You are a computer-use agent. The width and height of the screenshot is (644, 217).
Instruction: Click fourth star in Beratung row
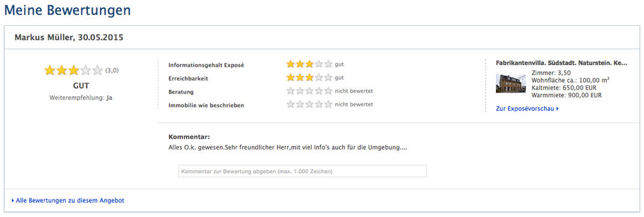319,91
